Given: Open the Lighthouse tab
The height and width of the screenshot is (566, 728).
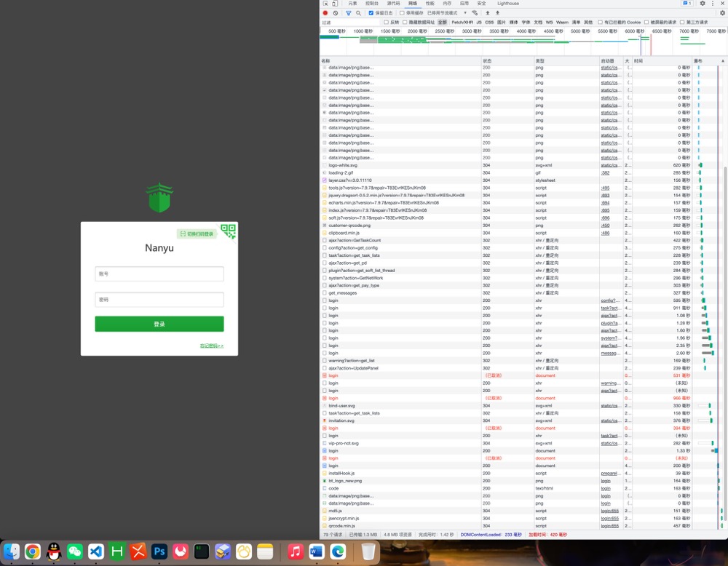Looking at the screenshot, I should [x=508, y=3].
